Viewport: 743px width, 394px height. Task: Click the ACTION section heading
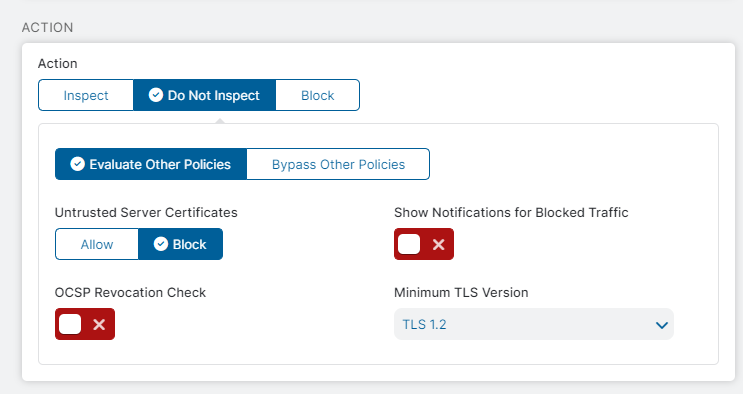[47, 27]
